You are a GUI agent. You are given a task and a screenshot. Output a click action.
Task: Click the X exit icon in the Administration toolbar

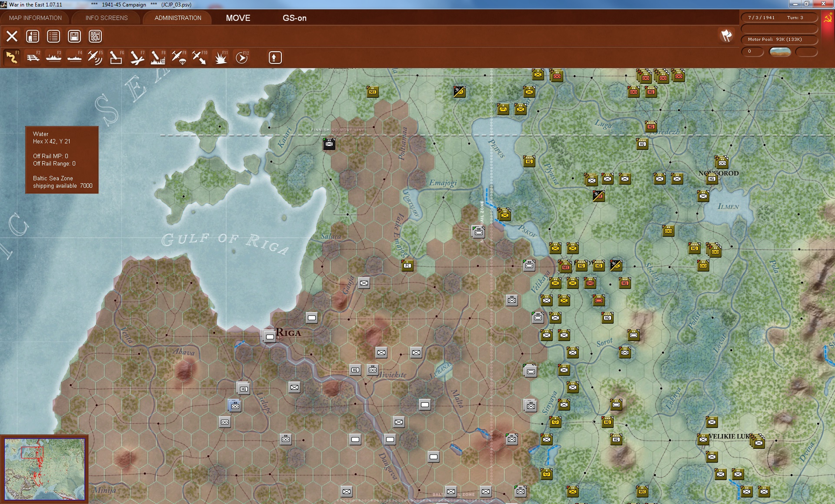coord(12,36)
